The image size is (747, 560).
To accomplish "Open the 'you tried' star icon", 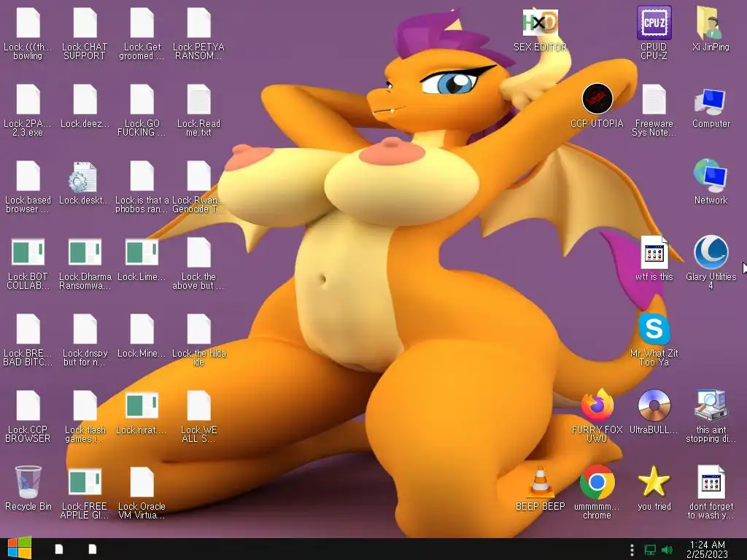I will pyautogui.click(x=654, y=481).
